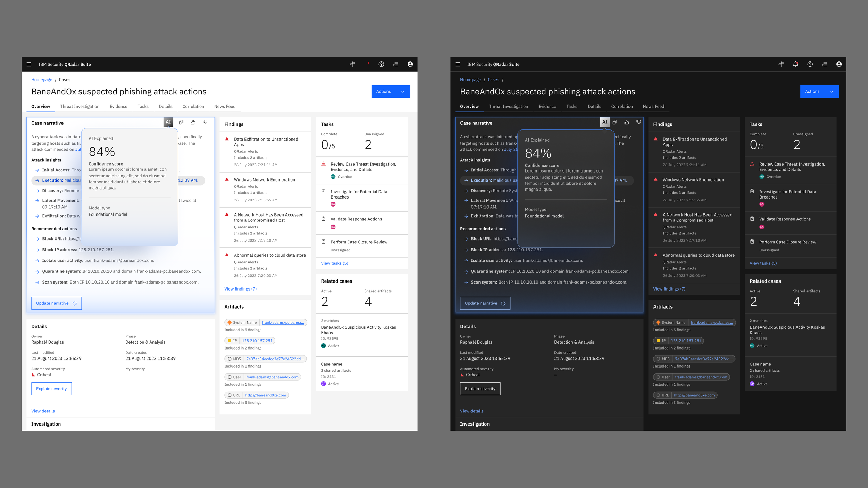Open Actions dropdown in the light theme
The width and height of the screenshot is (868, 488).
click(x=390, y=91)
